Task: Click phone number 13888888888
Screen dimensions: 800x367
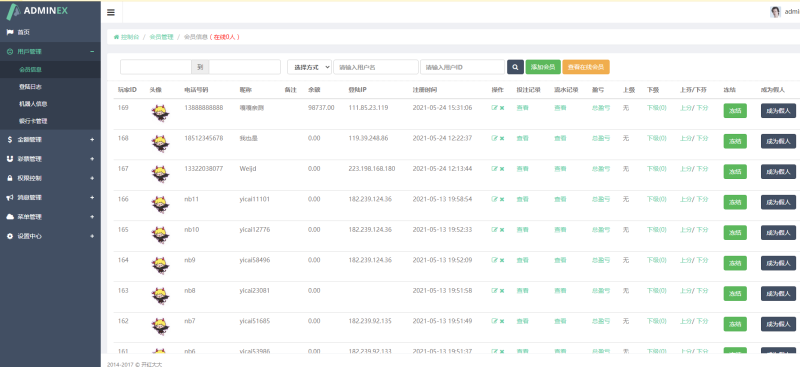Action: [x=204, y=108]
